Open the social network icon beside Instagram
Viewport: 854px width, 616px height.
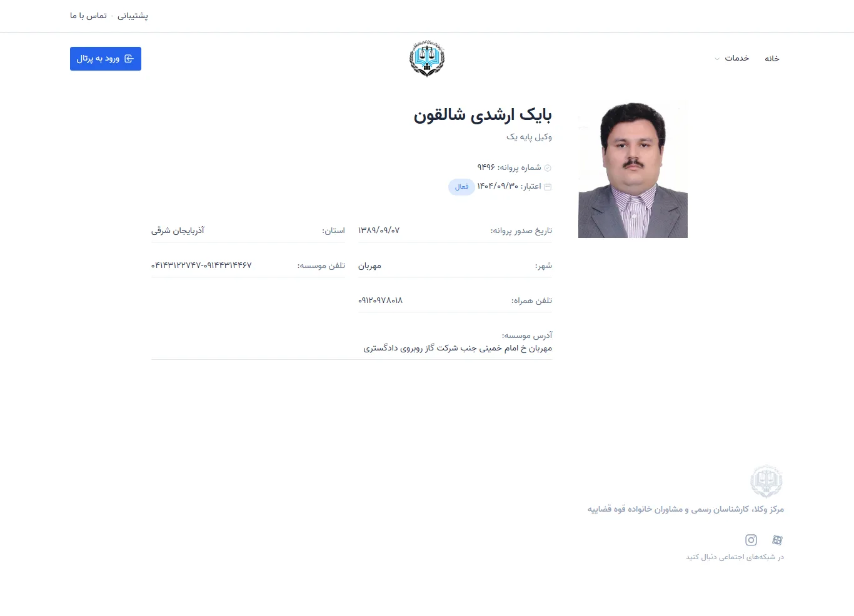(x=777, y=540)
